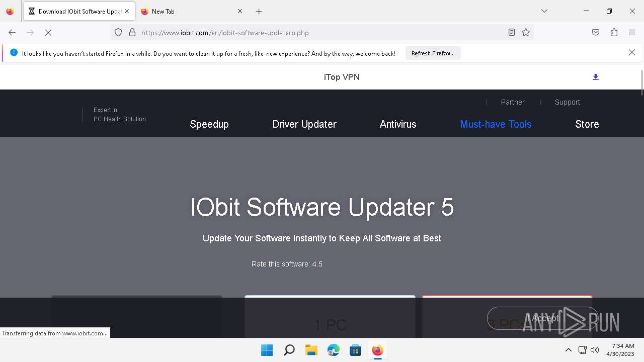644x362 pixels.
Task: Click the page vertical scrollbar
Action: click(x=641, y=83)
